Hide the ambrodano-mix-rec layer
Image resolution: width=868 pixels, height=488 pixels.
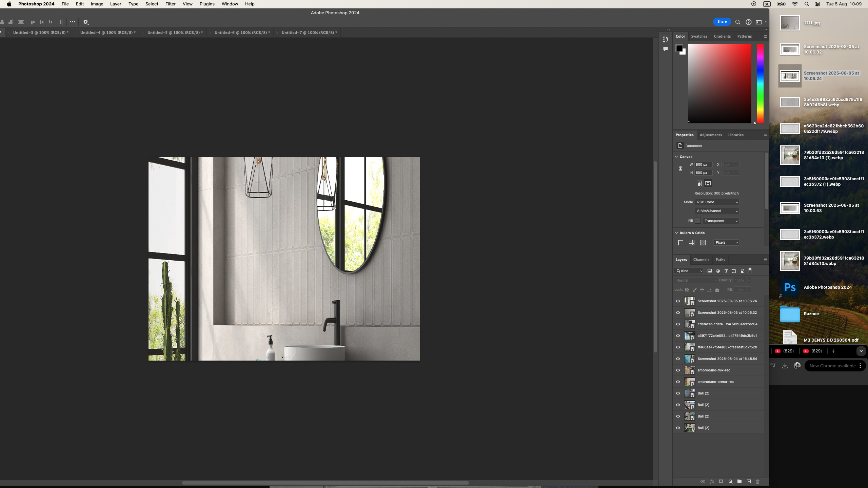point(678,370)
